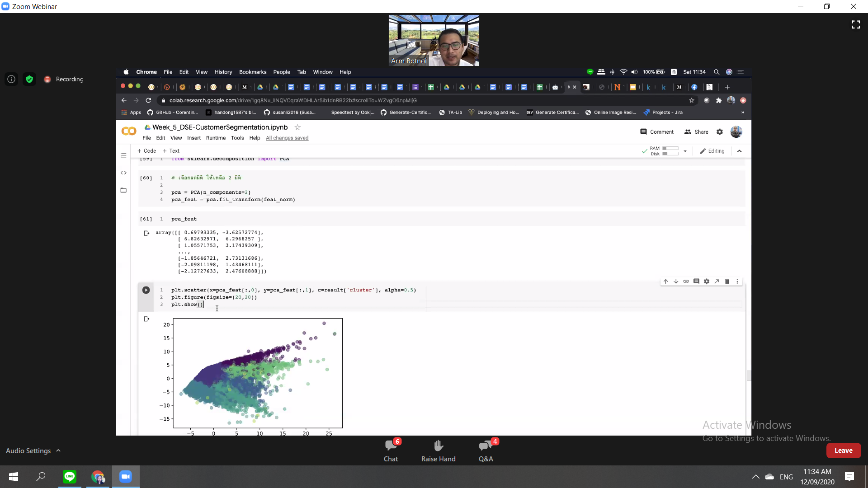The image size is (868, 488).
Task: Run the plt.scatter code cell
Action: pos(146,290)
